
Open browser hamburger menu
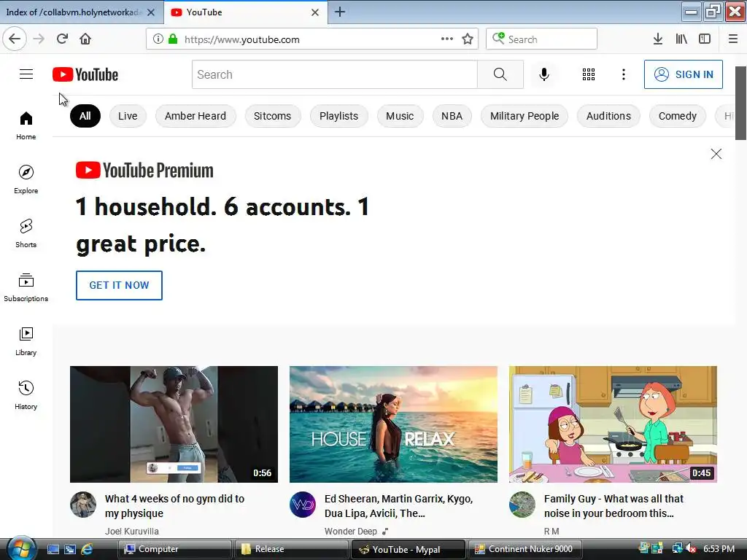coord(733,39)
